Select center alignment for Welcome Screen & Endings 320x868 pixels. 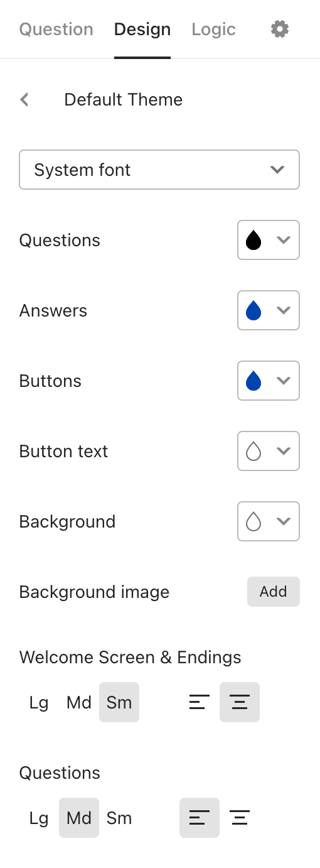pos(240,702)
